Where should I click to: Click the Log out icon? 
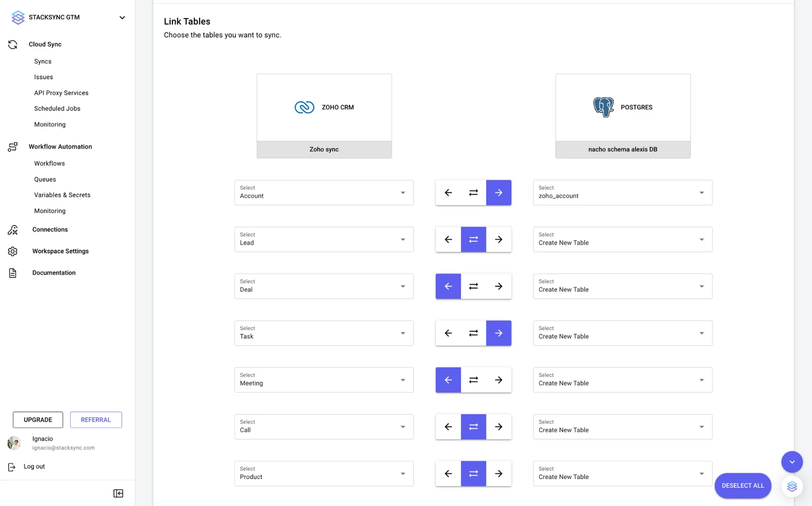(x=12, y=467)
